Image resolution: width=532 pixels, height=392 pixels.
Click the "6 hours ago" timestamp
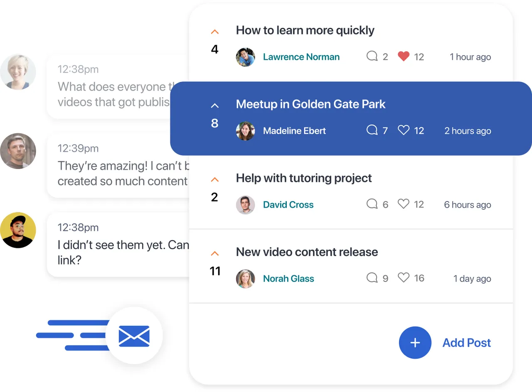tap(468, 205)
